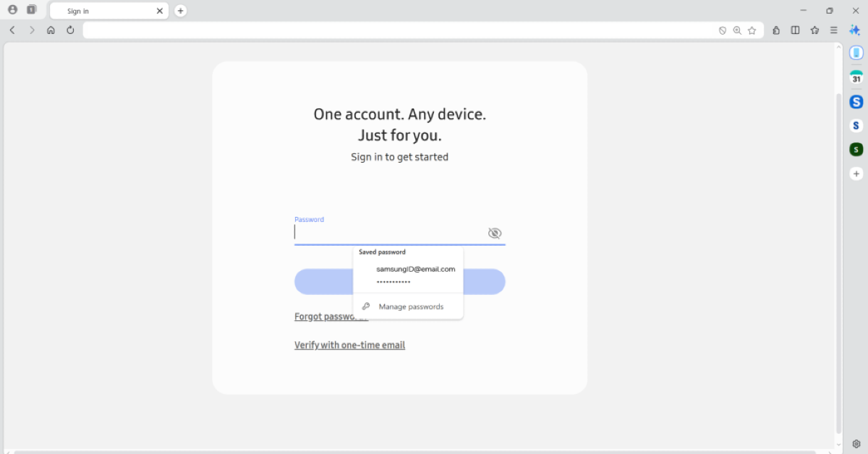Open a new tab with plus button
Image resolution: width=868 pixels, height=454 pixels.
point(181,11)
